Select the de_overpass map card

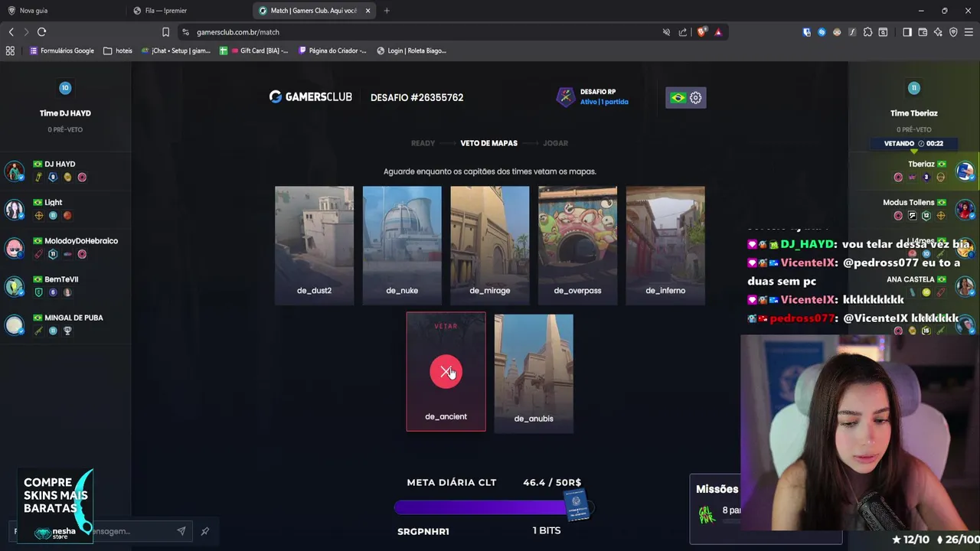click(x=577, y=245)
